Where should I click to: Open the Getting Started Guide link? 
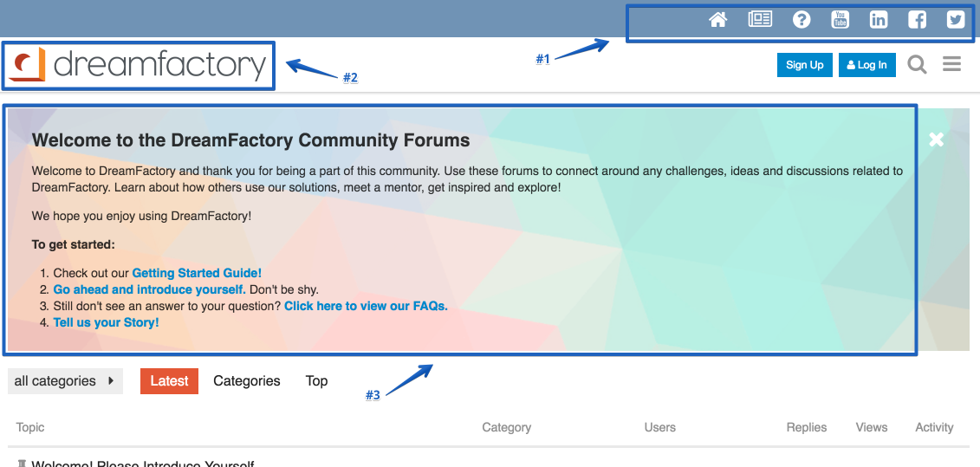pyautogui.click(x=197, y=273)
